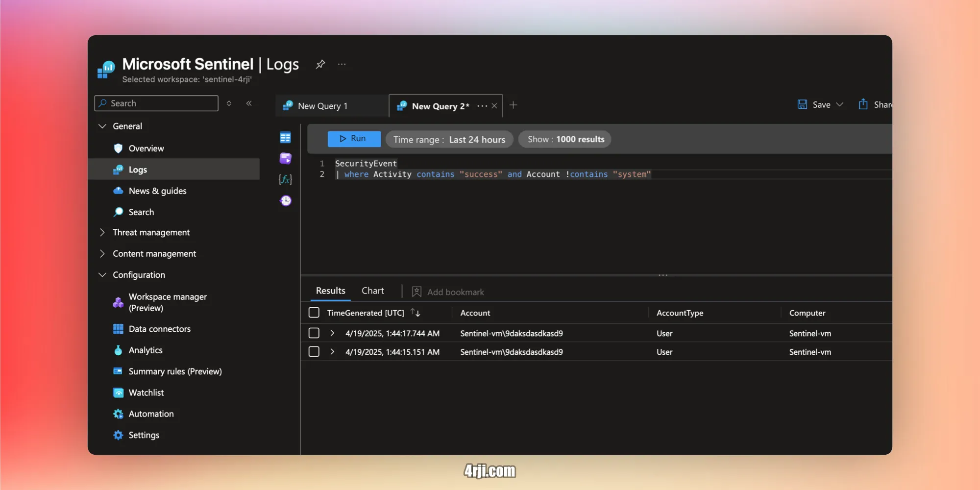Image resolution: width=980 pixels, height=490 pixels.
Task: Open the Tables panel icon
Action: pyautogui.click(x=285, y=138)
